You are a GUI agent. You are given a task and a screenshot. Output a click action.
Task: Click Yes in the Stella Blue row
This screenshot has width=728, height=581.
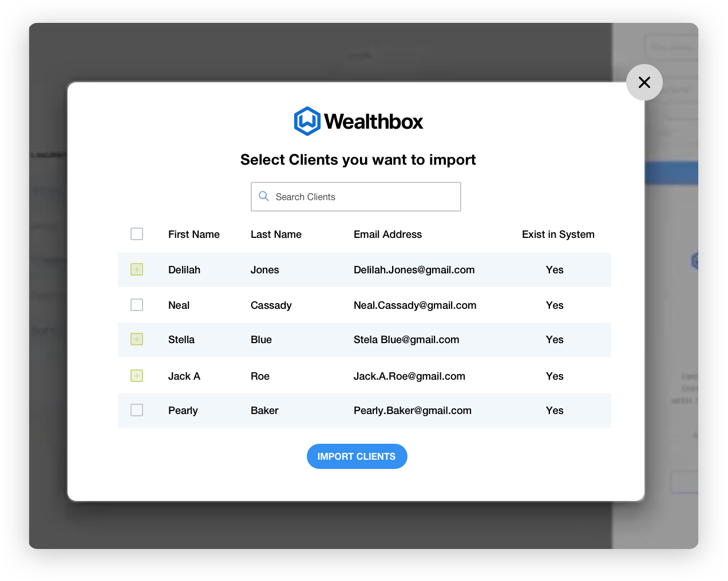click(x=555, y=340)
